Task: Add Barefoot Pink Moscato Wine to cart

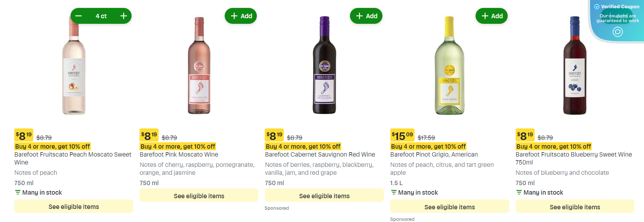Action: [x=241, y=16]
